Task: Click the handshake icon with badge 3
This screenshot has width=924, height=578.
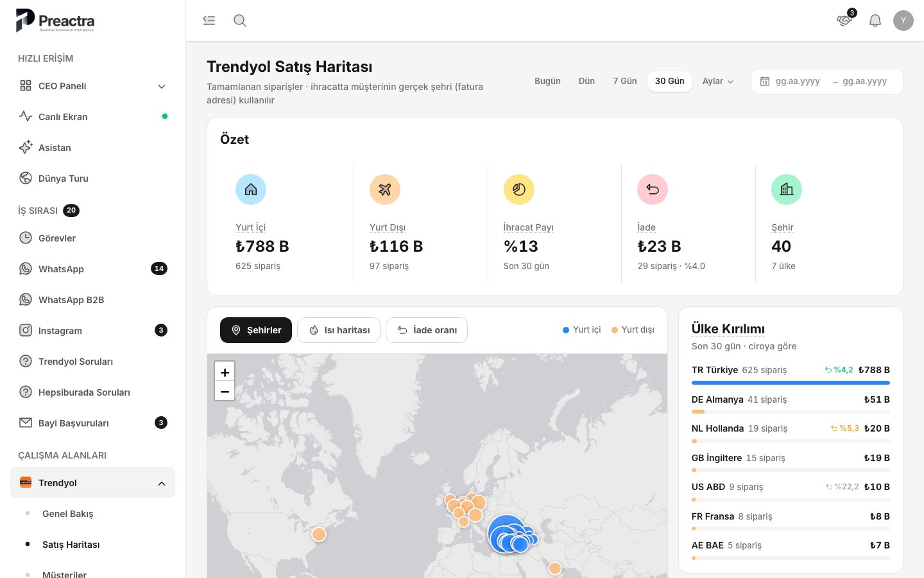Action: tap(844, 21)
